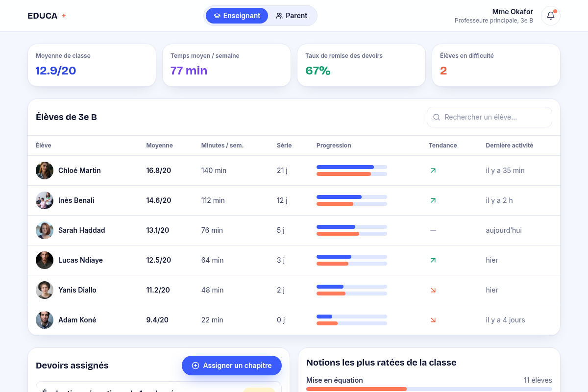Open Adam Koné's avatar photo
Screen dimensions: 588x392
pyautogui.click(x=45, y=320)
